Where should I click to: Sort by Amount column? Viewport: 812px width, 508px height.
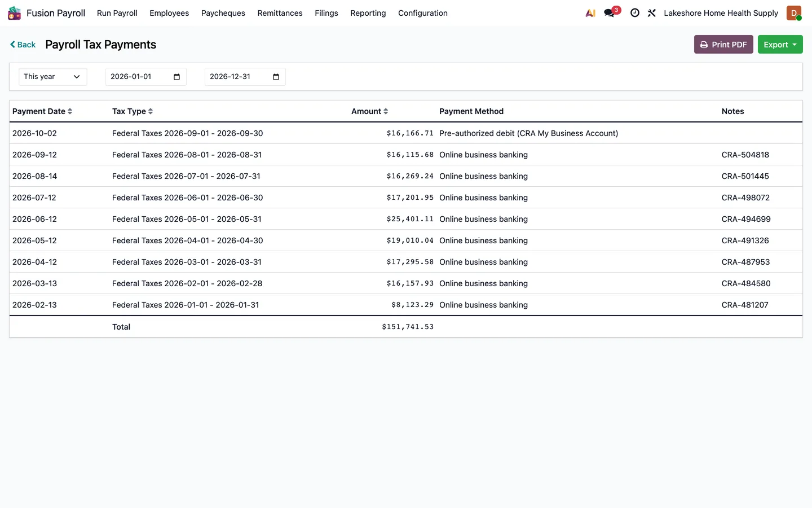pyautogui.click(x=370, y=111)
